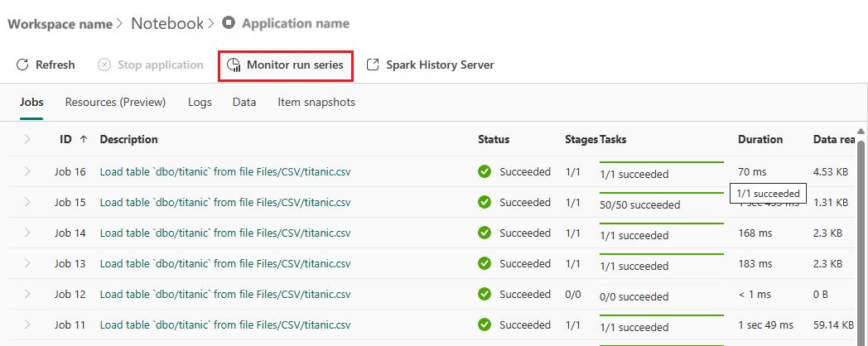Click the Monitor run series chart icon
Viewport: 868px width, 346px height.
234,65
